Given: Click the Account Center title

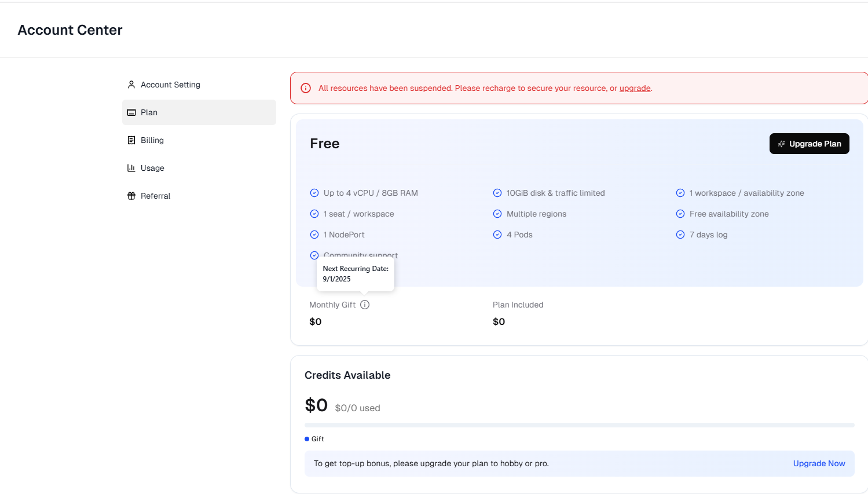Looking at the screenshot, I should pyautogui.click(x=70, y=30).
